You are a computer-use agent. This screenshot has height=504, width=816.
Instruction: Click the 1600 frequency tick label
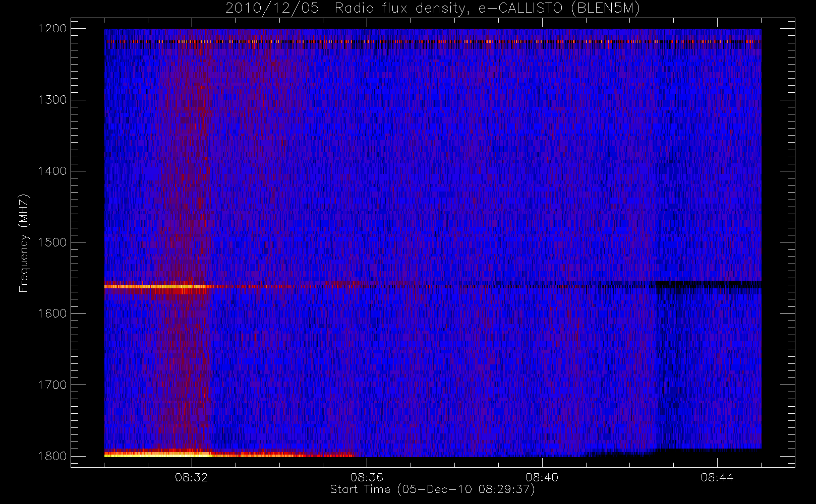click(x=52, y=313)
